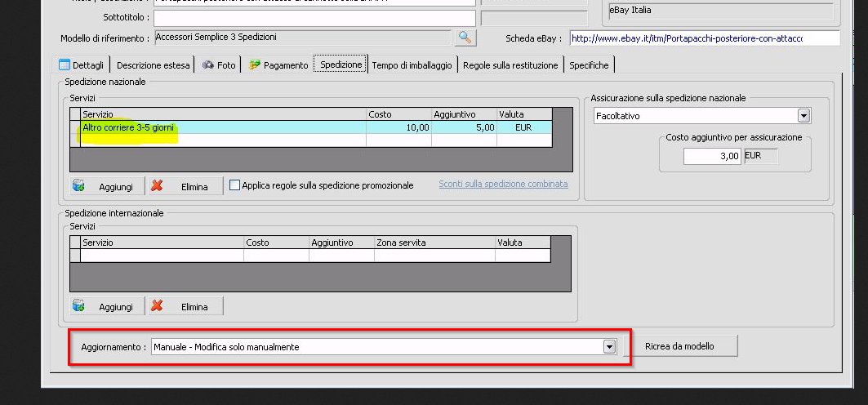Go to the Pagamento tab

point(278,65)
